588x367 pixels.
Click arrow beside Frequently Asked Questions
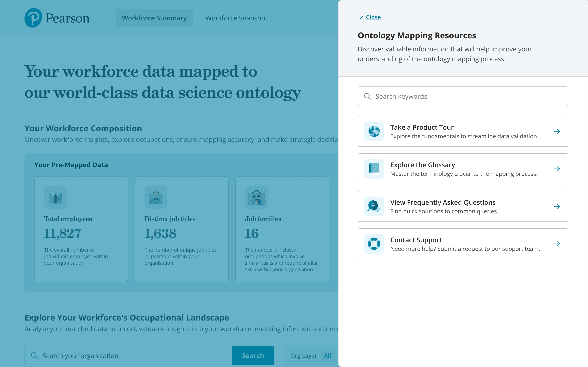click(557, 206)
